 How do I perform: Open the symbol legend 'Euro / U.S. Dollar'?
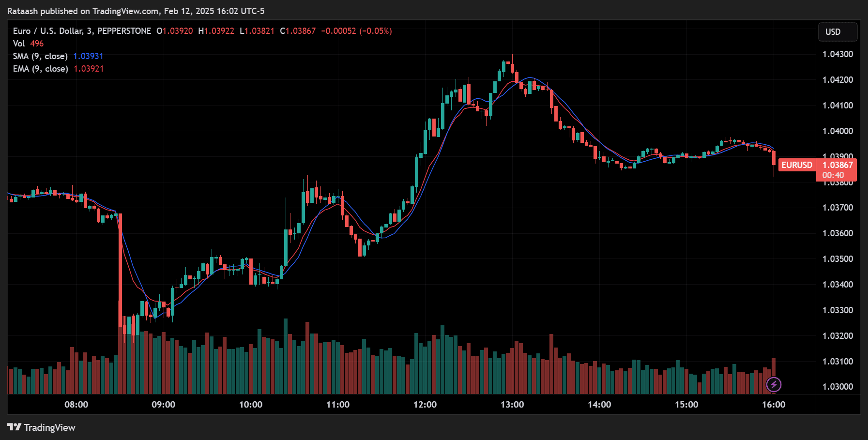pos(47,30)
